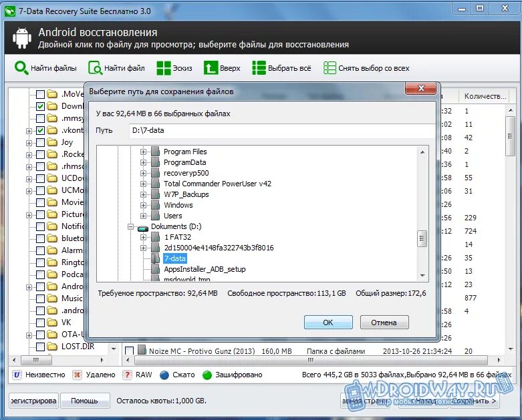The width and height of the screenshot is (522, 420).
Task: Expand the 1 FAT32 folder node
Action: (143, 237)
